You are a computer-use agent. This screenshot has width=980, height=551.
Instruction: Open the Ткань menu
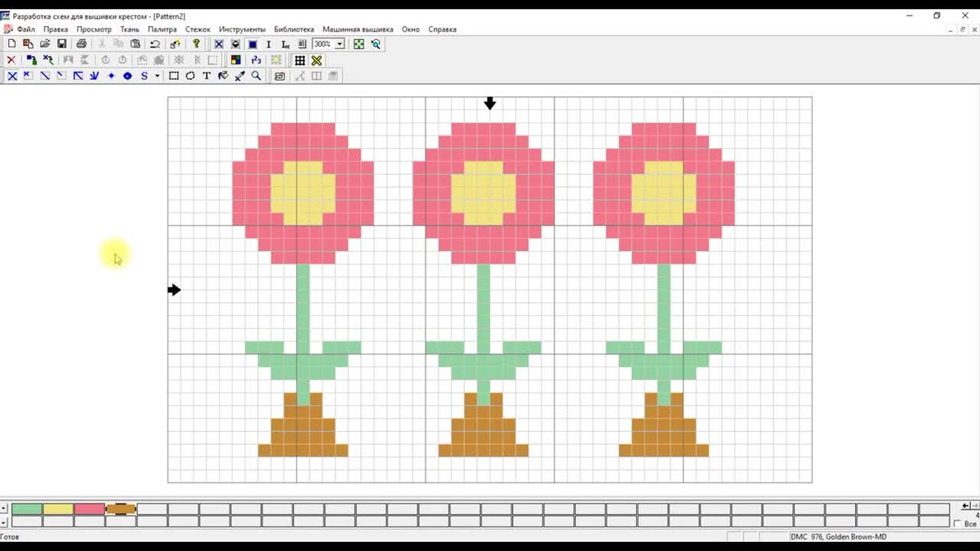(x=130, y=29)
